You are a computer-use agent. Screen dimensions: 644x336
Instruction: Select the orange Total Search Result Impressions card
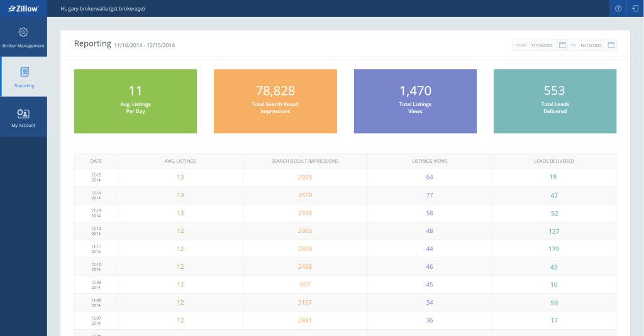pos(275,101)
